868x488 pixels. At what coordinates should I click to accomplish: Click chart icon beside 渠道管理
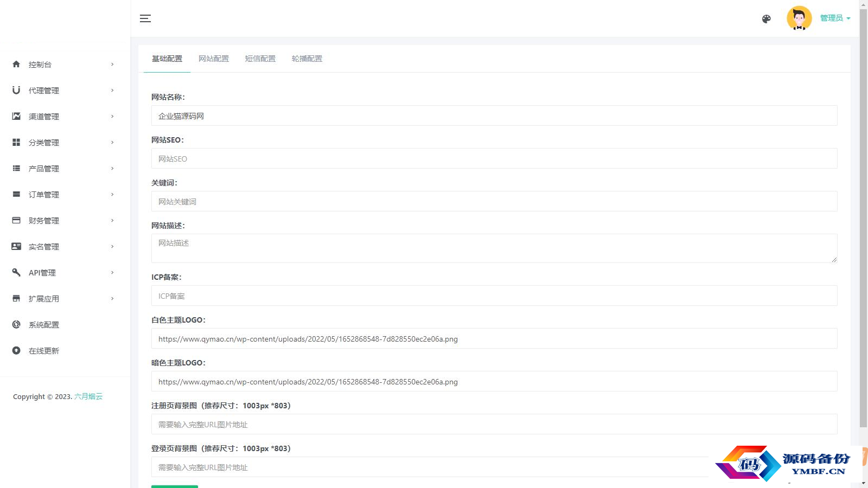tap(16, 116)
